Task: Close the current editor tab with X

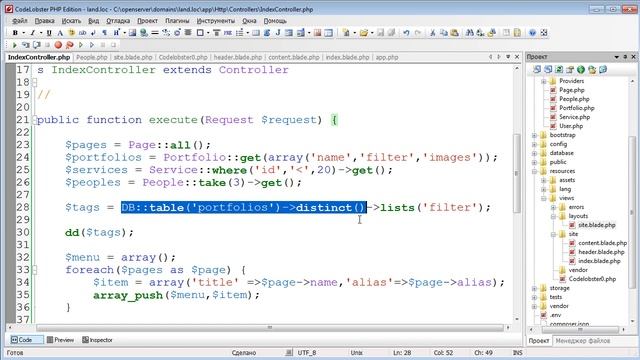Action: click(517, 57)
